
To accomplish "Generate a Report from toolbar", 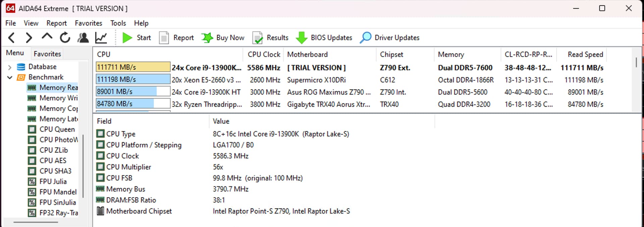I will tap(176, 38).
